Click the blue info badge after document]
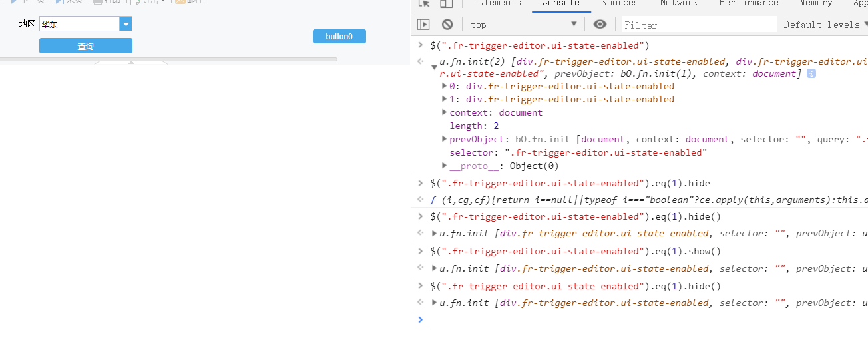This screenshot has width=868, height=364. coord(811,73)
